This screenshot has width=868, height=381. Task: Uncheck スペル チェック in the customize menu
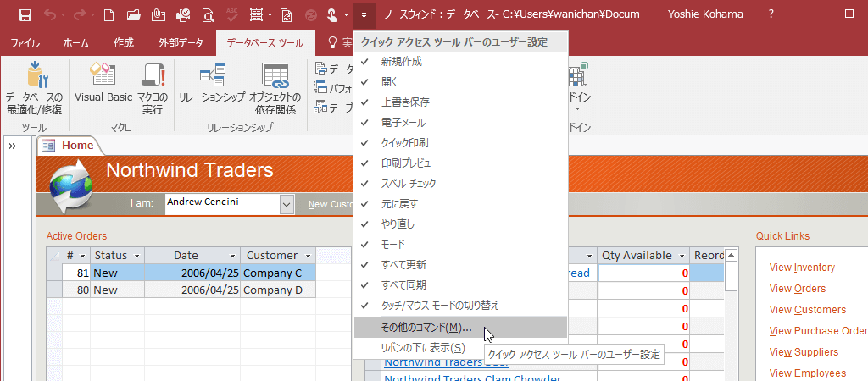pyautogui.click(x=460, y=183)
